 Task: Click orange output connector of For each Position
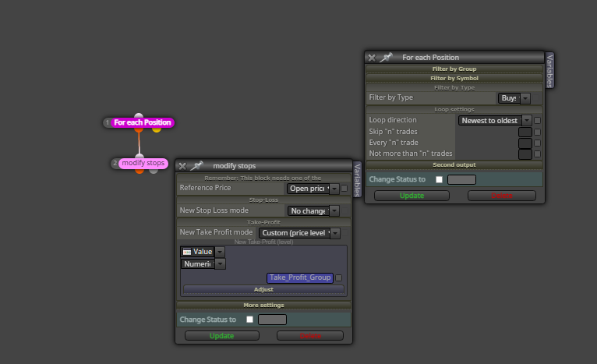tap(139, 130)
